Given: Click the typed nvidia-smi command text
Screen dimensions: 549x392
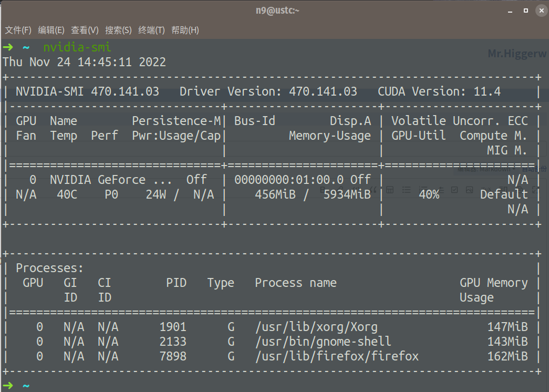Looking at the screenshot, I should [77, 47].
